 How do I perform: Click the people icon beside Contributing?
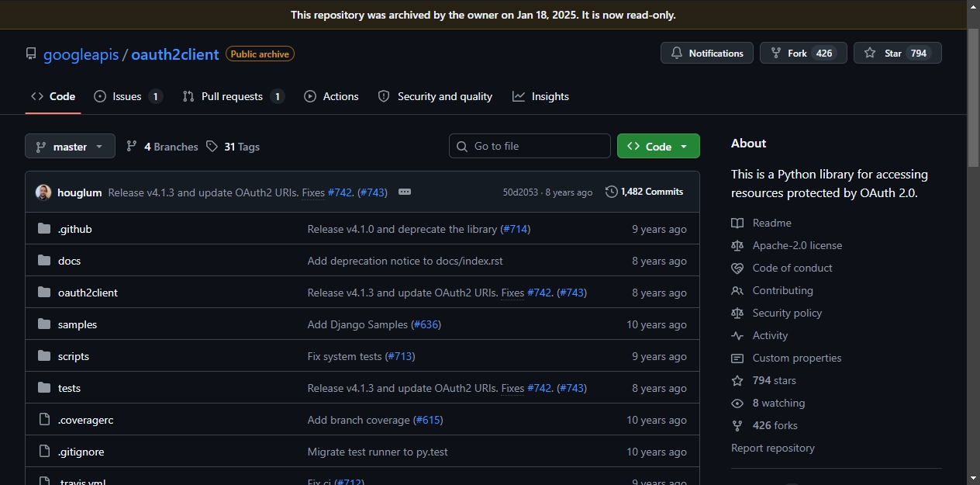pos(737,290)
